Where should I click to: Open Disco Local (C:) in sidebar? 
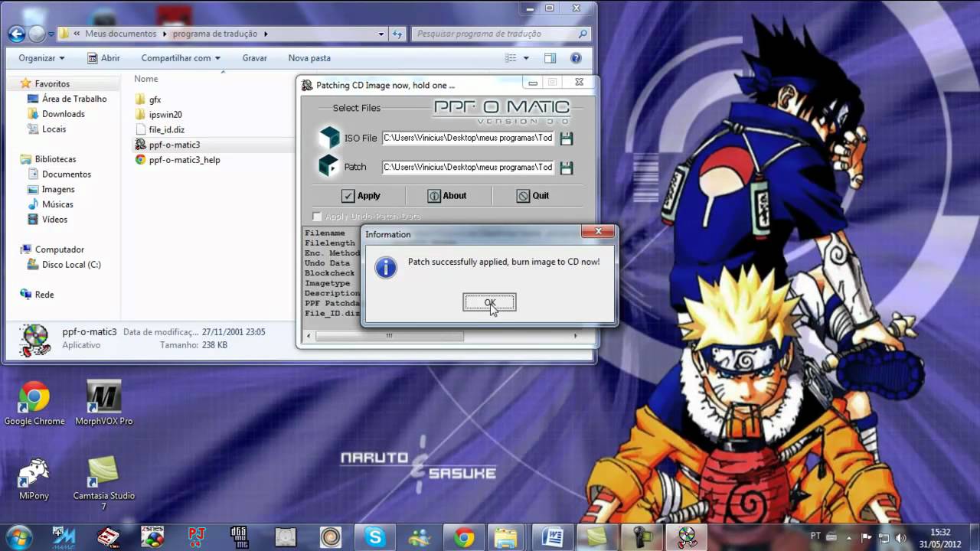click(71, 265)
